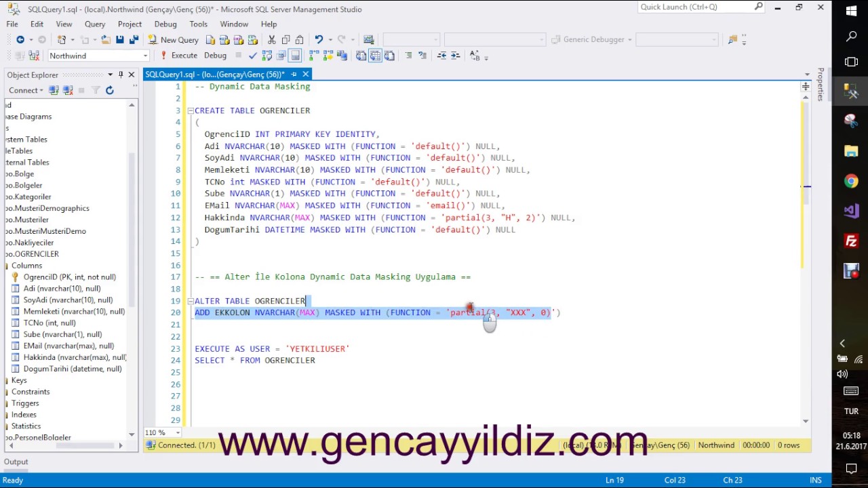
Task: Click the Analysis Services MDX Query icon
Action: [x=224, y=39]
